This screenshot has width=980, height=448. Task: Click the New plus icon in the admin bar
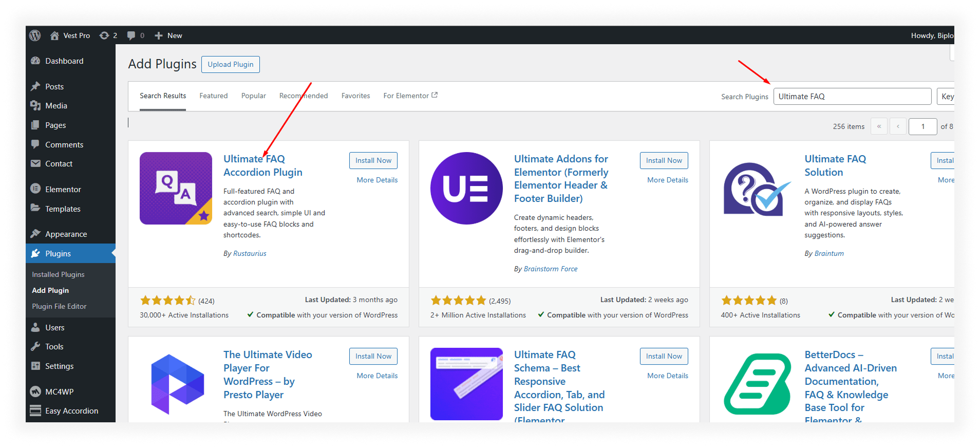159,35
